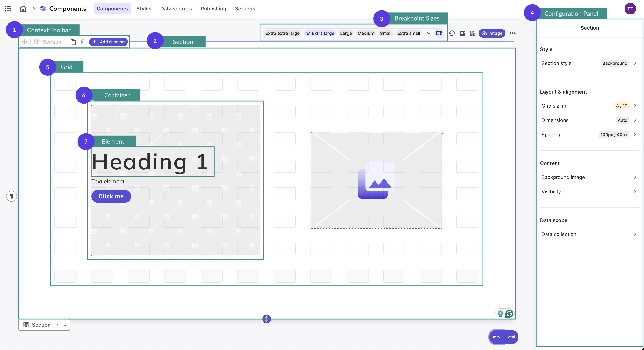
Task: Go to home via the house icon
Action: 23,9
